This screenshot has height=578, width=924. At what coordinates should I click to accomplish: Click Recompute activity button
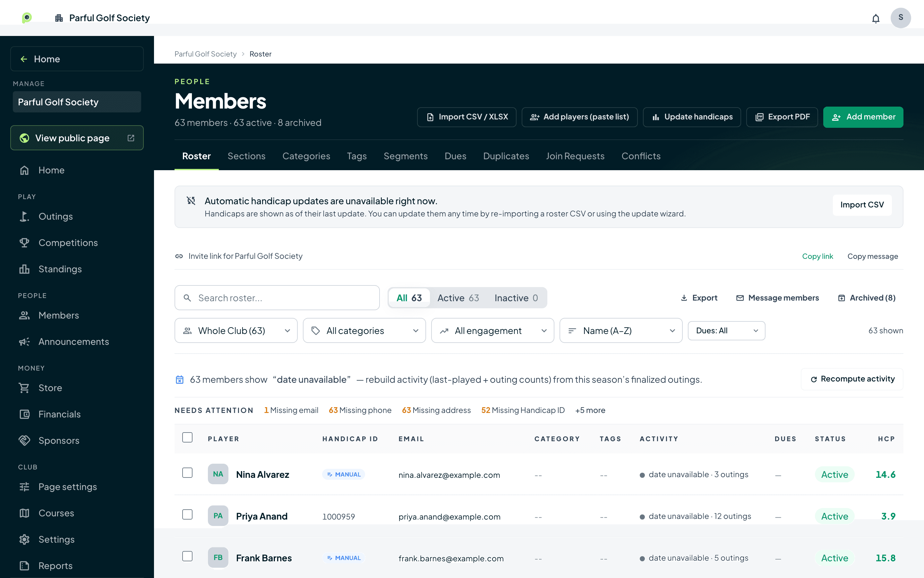coord(852,379)
